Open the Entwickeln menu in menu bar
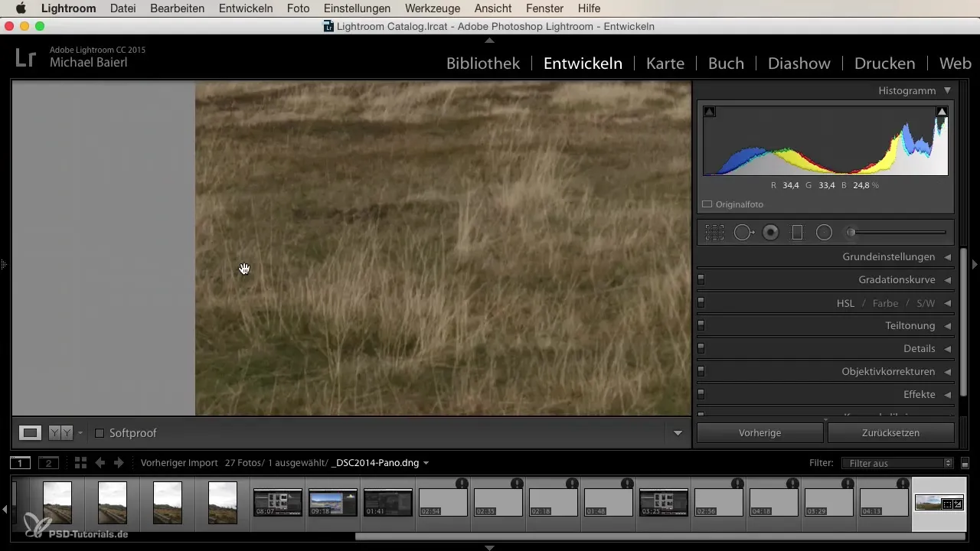 tap(246, 8)
